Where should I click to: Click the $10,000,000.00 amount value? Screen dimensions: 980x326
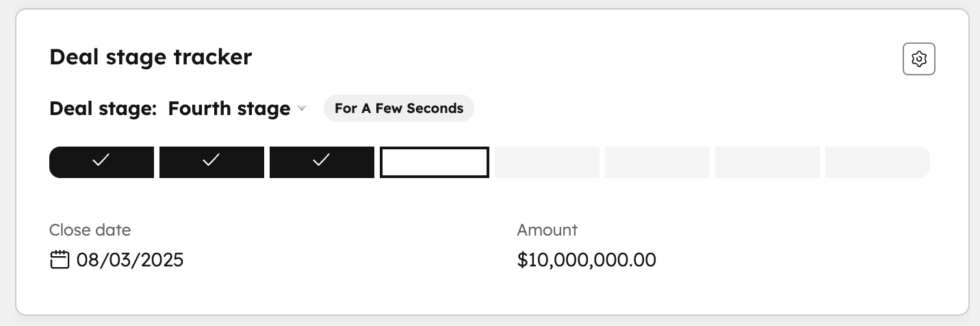[x=586, y=260]
